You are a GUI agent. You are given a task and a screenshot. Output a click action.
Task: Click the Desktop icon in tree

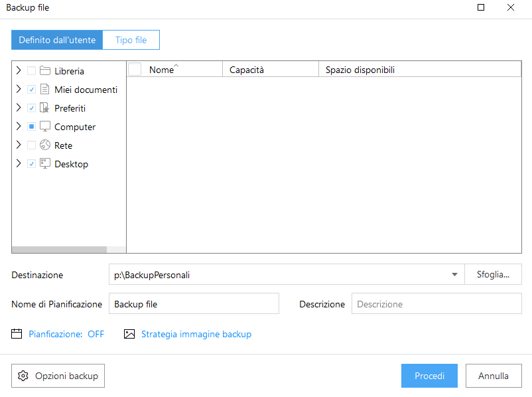pos(45,164)
